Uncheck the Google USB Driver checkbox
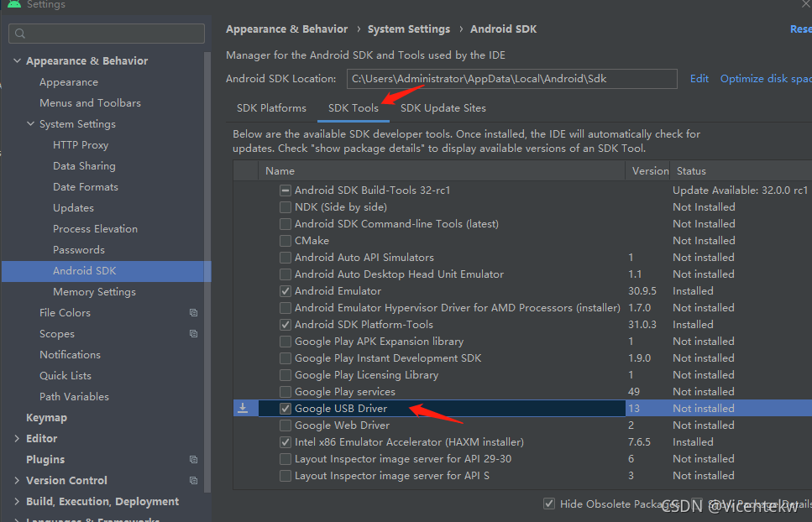The image size is (812, 522). click(x=285, y=408)
